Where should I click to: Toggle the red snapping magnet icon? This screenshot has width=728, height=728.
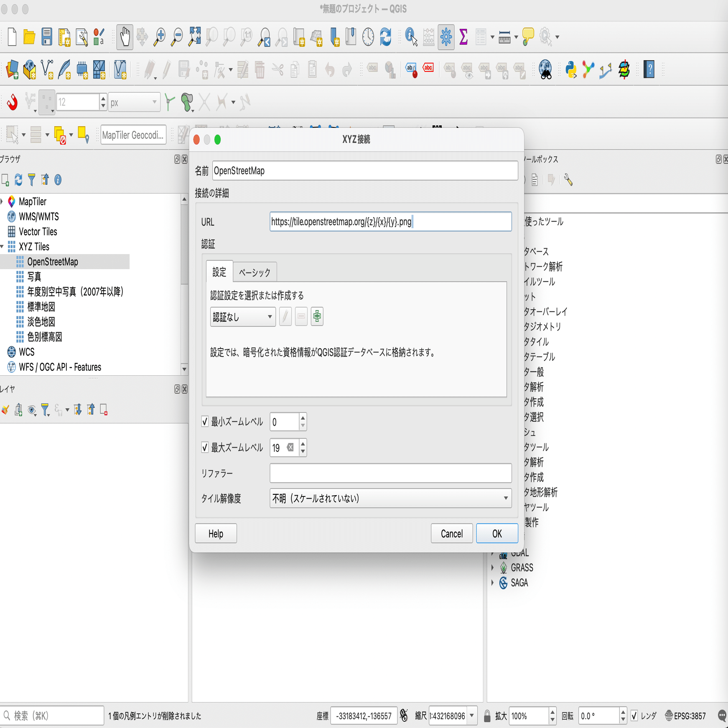pyautogui.click(x=13, y=102)
